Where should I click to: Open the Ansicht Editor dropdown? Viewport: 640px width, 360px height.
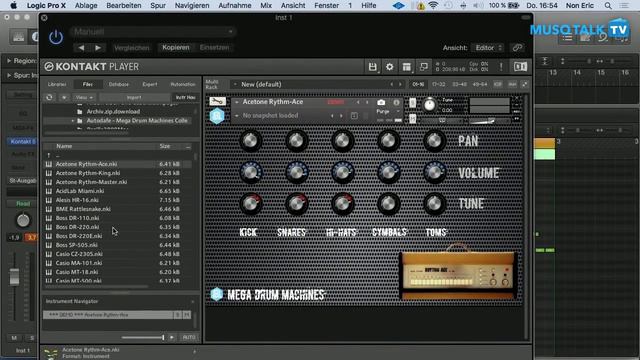pyautogui.click(x=488, y=48)
